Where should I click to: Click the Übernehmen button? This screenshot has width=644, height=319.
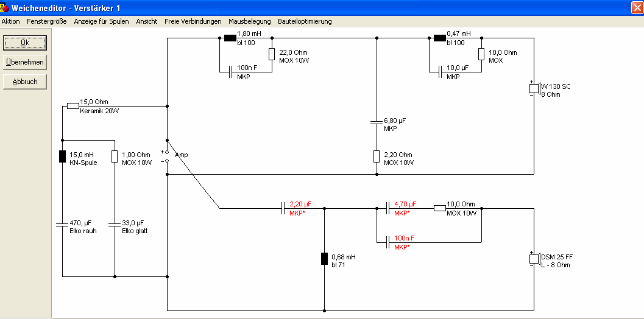click(25, 62)
